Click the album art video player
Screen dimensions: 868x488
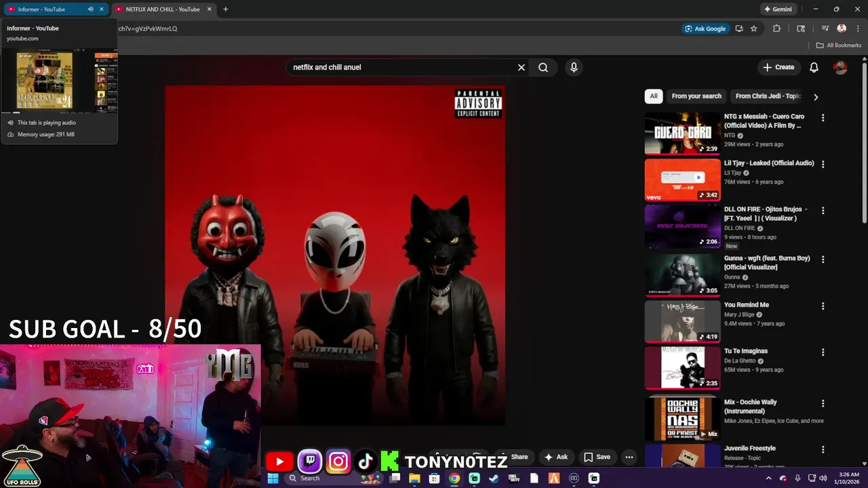click(335, 256)
